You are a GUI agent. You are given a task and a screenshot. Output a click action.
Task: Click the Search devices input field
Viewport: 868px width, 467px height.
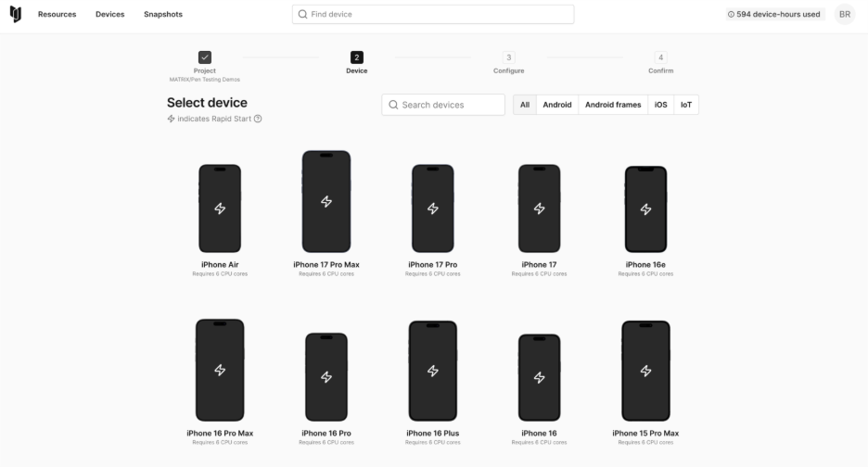tap(443, 105)
